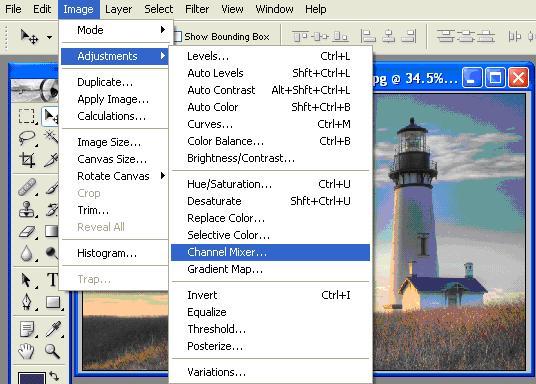The height and width of the screenshot is (384, 536).
Task: Click Align Vertical Centers in options bar
Action: coord(320,36)
